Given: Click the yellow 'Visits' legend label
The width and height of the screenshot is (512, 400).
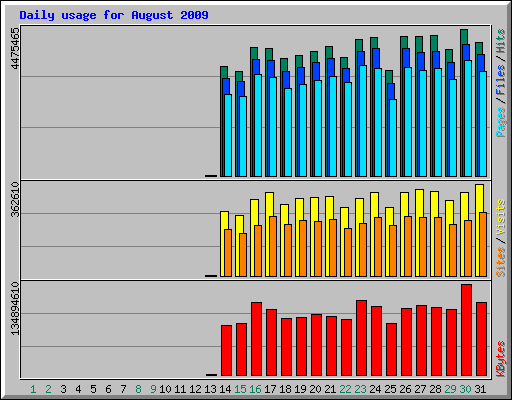Looking at the screenshot, I should pyautogui.click(x=500, y=217).
